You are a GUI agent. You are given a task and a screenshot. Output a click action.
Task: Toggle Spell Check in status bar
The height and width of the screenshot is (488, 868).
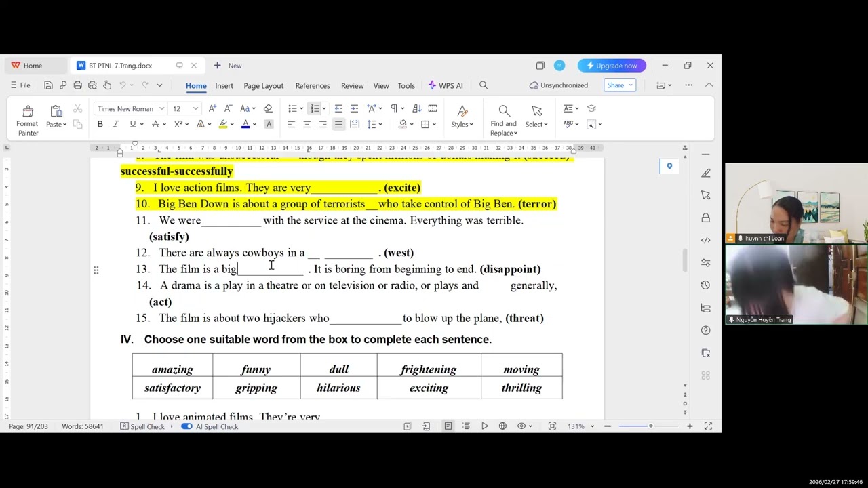pos(142,426)
